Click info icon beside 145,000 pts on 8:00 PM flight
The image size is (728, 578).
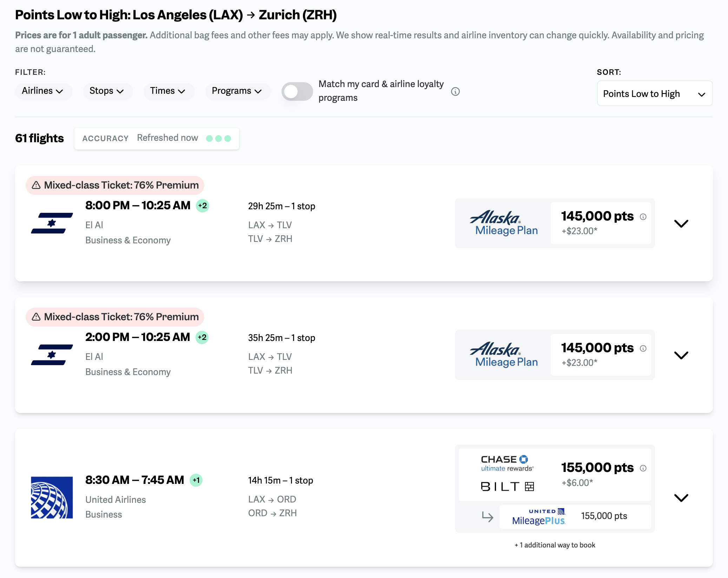tap(643, 217)
